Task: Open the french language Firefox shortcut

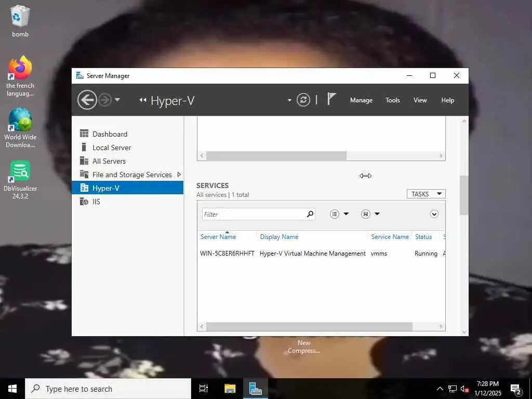Action: [x=20, y=76]
